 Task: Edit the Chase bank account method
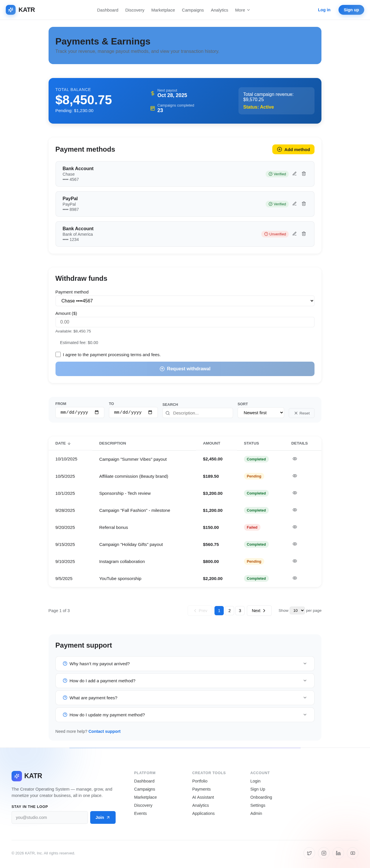point(295,174)
